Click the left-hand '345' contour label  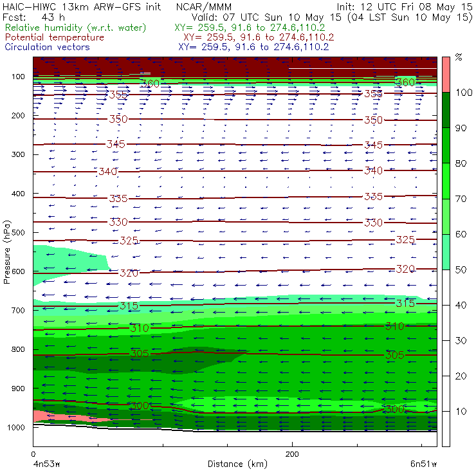click(x=116, y=144)
